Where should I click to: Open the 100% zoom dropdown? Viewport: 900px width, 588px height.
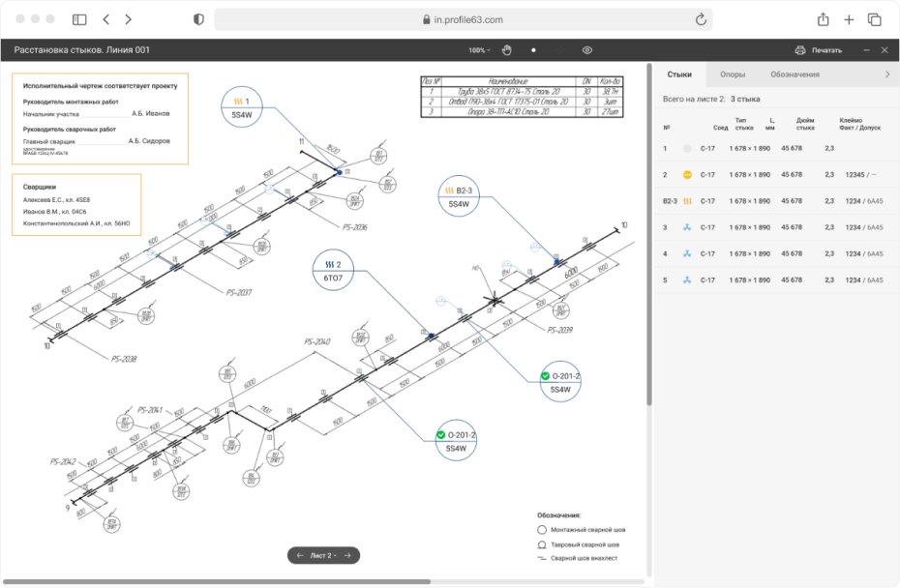pyautogui.click(x=480, y=49)
